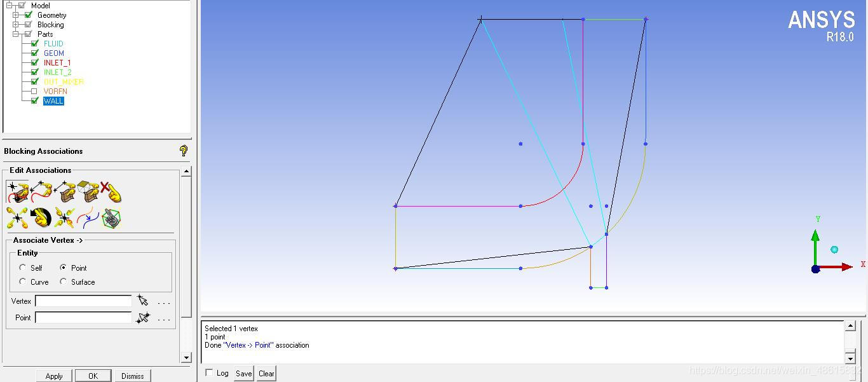
Task: Uncheck the FLUID part checkbox
Action: click(35, 43)
